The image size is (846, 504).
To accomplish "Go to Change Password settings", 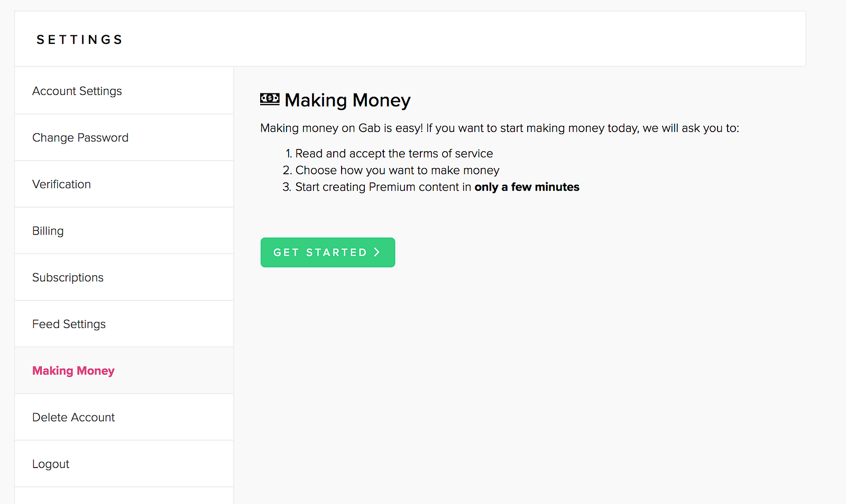I will point(124,137).
